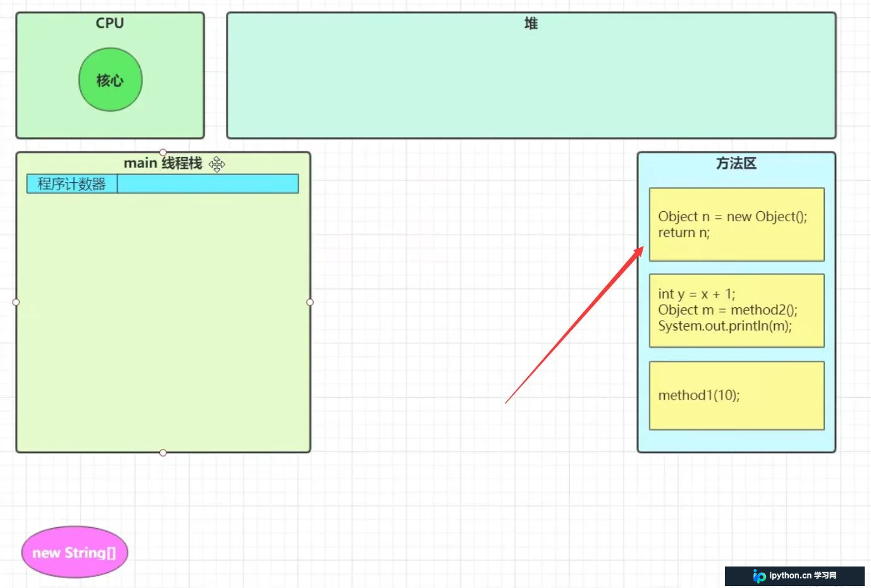This screenshot has height=588, width=871.
Task: Click 'System.out.println(m);' text line
Action: (x=725, y=326)
